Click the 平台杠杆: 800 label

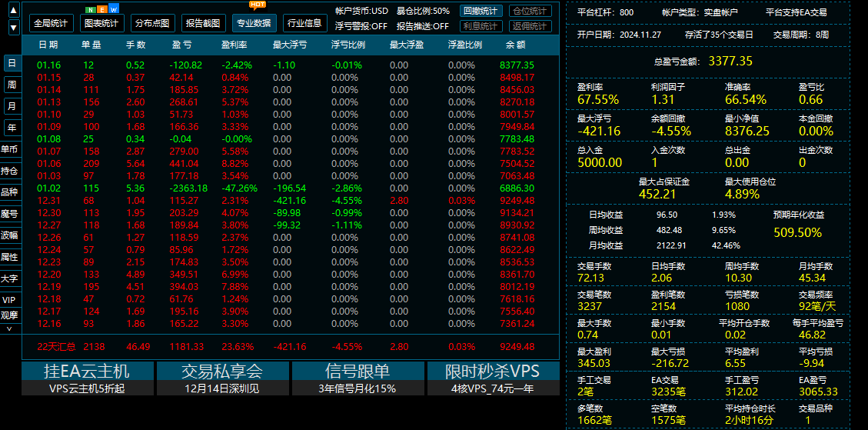(x=606, y=12)
